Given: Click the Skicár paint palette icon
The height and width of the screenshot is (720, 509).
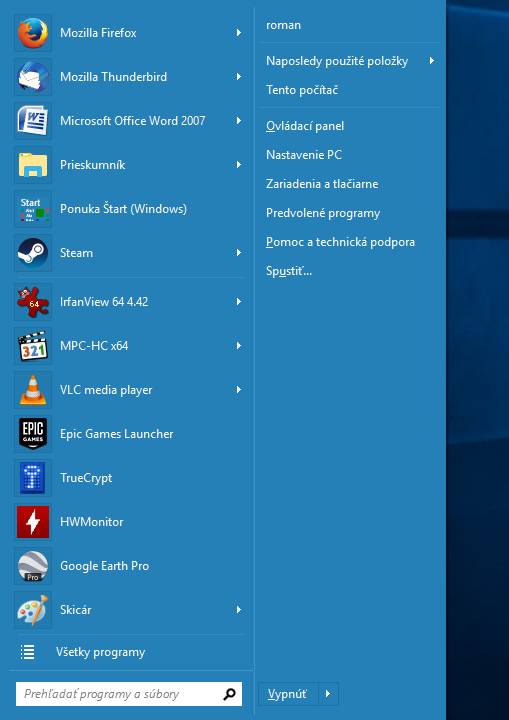Looking at the screenshot, I should coord(33,610).
